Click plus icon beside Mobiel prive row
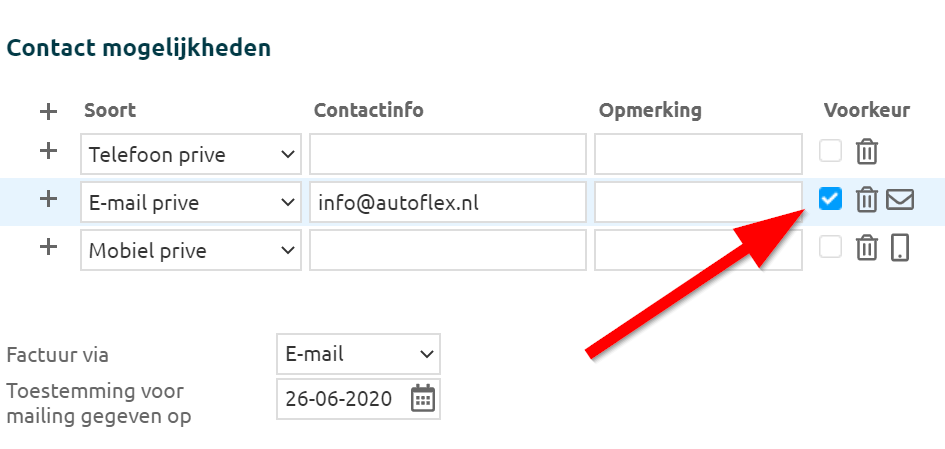The image size is (945, 449). 48,247
